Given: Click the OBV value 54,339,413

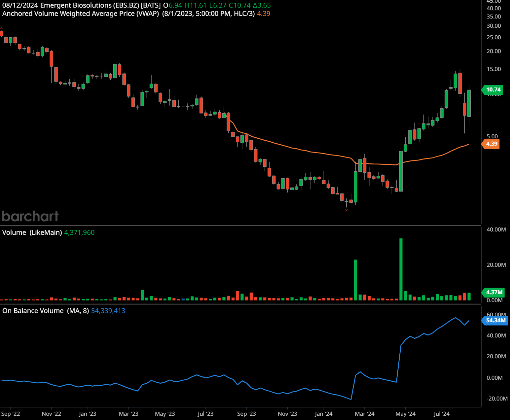Looking at the screenshot, I should pos(108,311).
